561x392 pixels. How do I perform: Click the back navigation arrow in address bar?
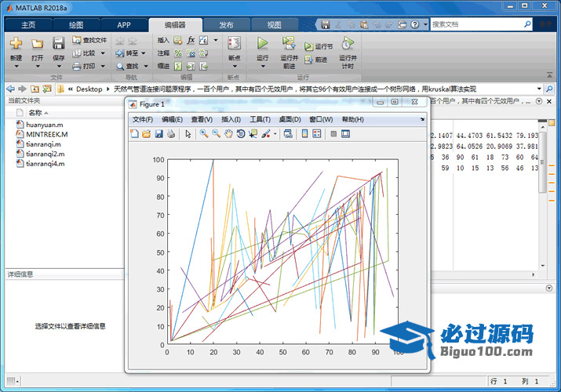point(10,89)
